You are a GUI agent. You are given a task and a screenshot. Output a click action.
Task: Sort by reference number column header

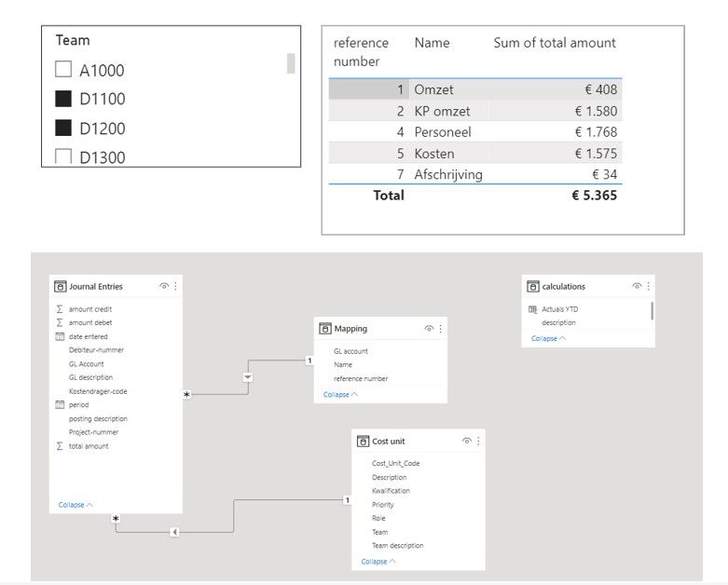click(x=361, y=52)
